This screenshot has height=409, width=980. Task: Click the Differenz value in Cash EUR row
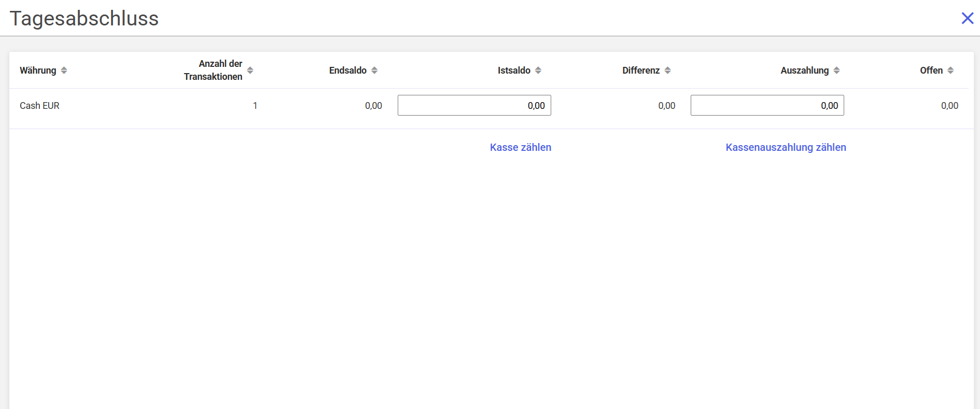(666, 106)
